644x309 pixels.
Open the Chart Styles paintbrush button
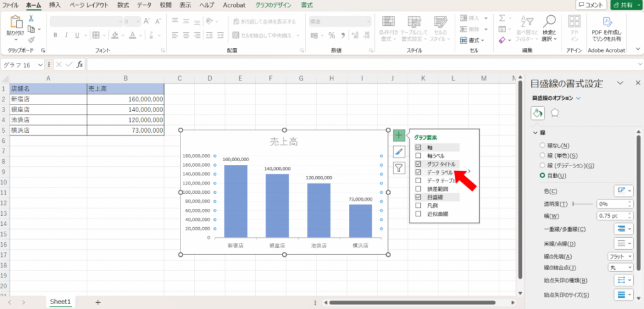[x=399, y=152]
